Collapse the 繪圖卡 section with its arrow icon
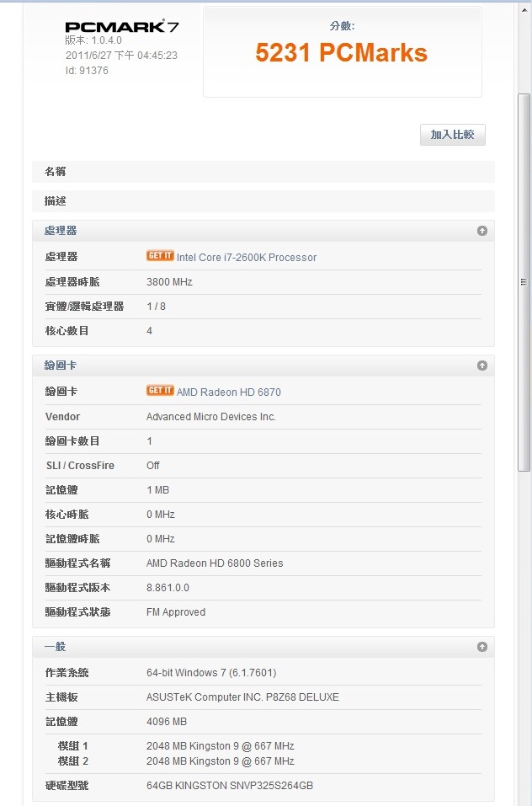The height and width of the screenshot is (806, 532). click(x=482, y=366)
